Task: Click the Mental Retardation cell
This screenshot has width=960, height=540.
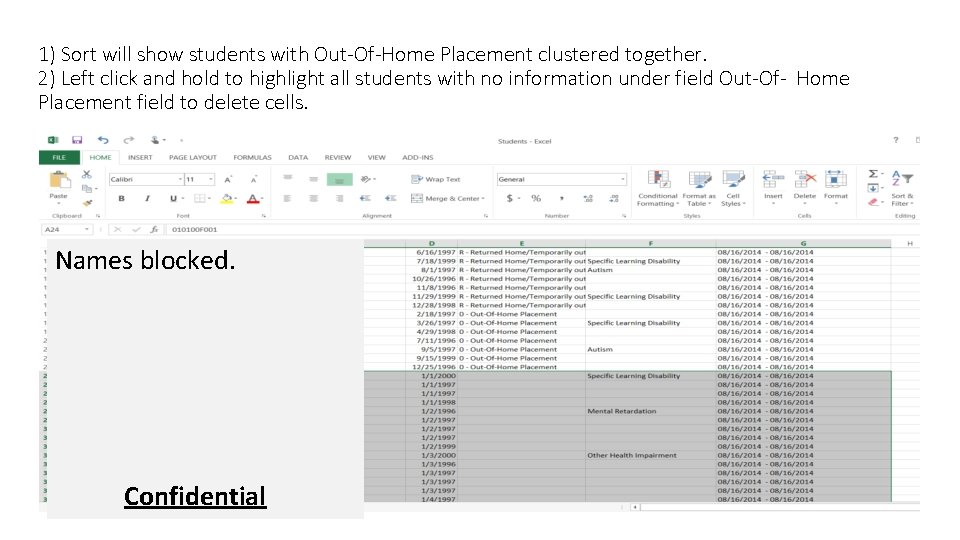Action: 650,411
